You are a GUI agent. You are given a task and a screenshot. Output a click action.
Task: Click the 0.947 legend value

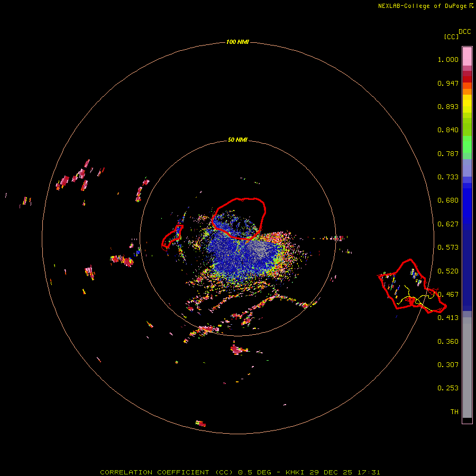[448, 83]
